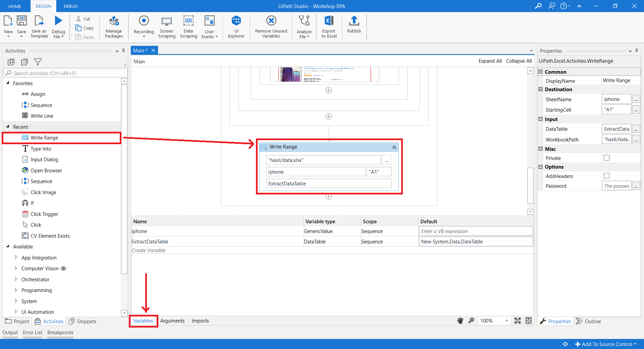Expand the App Integration category
The image size is (644, 349).
(x=16, y=257)
